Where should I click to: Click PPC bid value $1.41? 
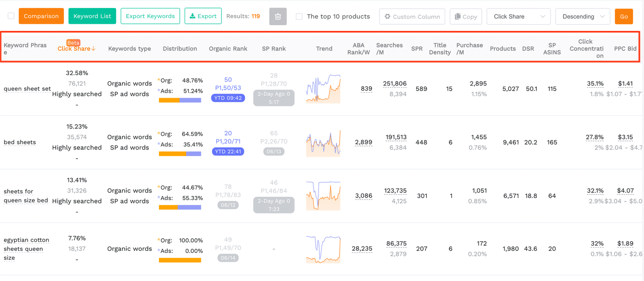(625, 84)
